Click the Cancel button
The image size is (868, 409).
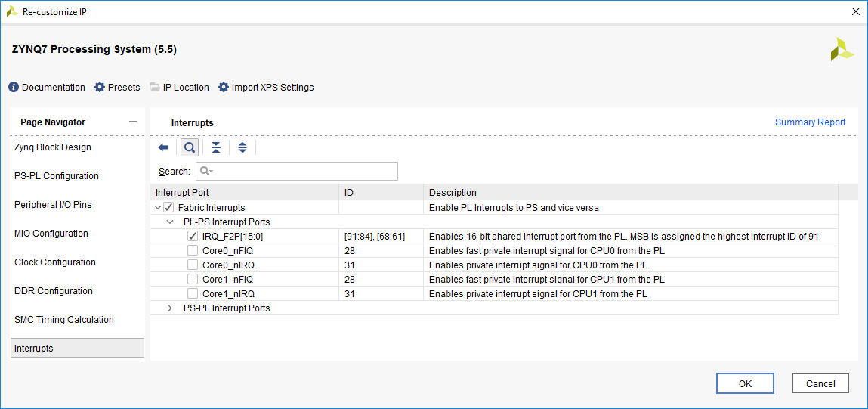pos(820,383)
